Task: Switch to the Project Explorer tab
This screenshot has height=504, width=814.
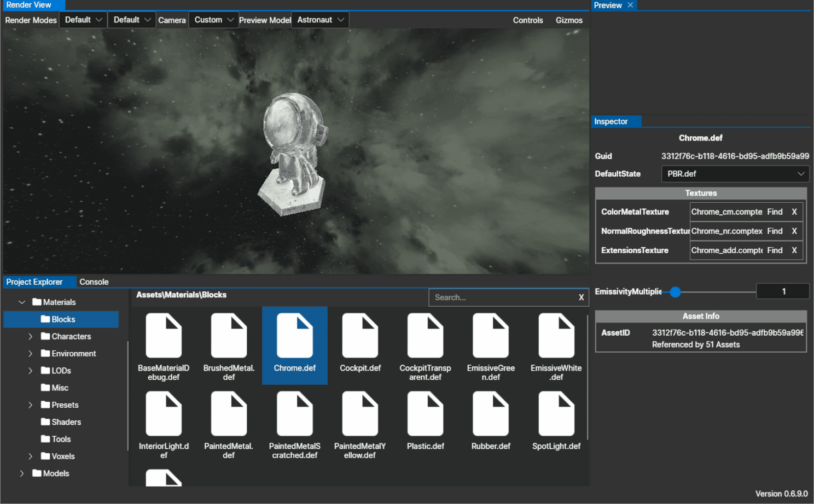Action: point(38,282)
